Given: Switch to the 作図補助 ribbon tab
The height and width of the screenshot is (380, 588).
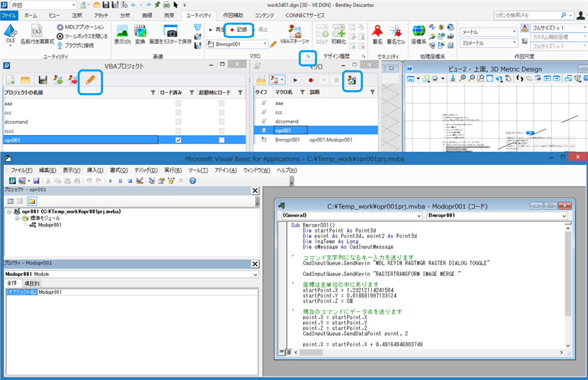Looking at the screenshot, I should coord(233,16).
